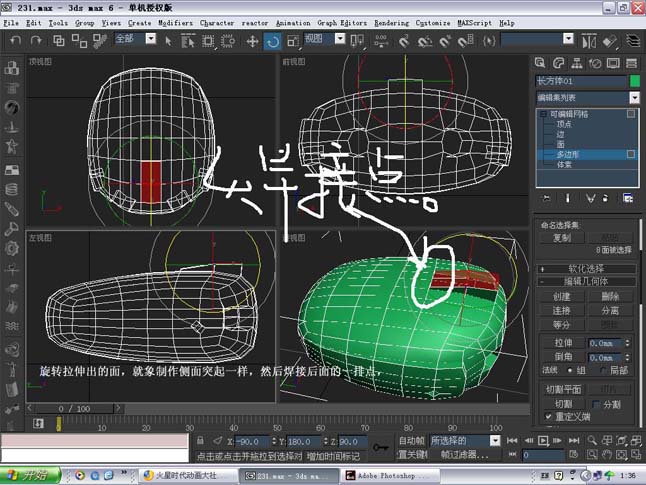Enable the 分割 checkbox
646x485 pixels.
coord(595,404)
